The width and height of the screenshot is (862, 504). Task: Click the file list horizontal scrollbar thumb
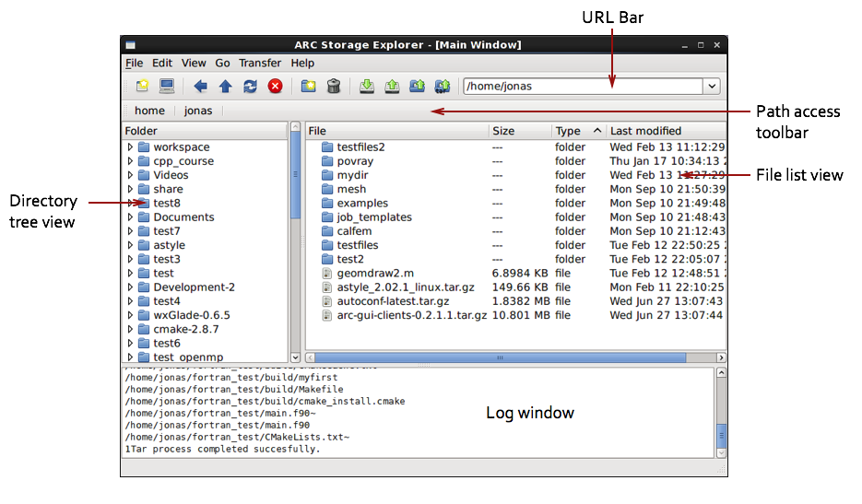tap(501, 357)
